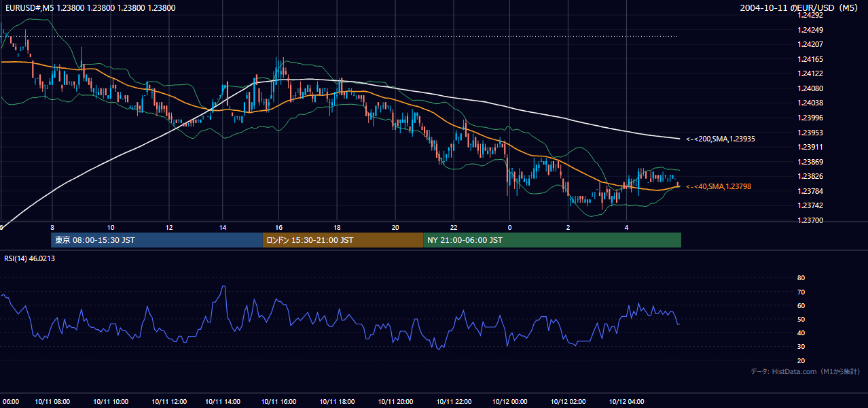Click price axis label 1.24080

[810, 88]
